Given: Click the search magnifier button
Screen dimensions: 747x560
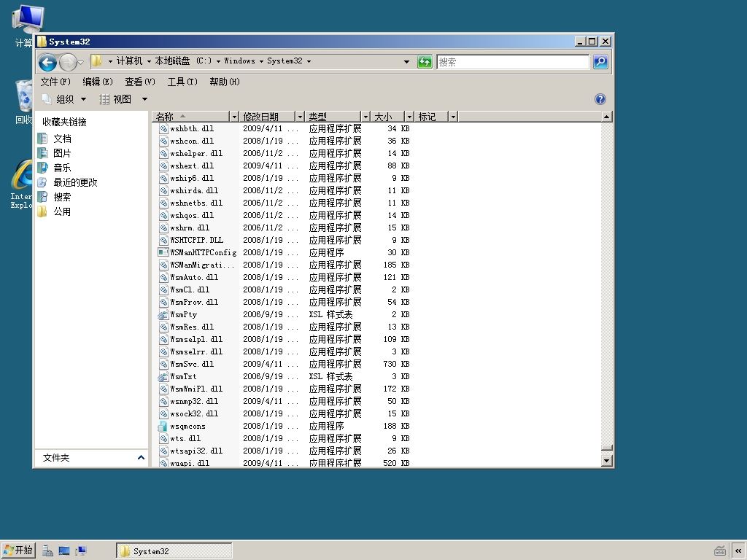Looking at the screenshot, I should point(600,61).
